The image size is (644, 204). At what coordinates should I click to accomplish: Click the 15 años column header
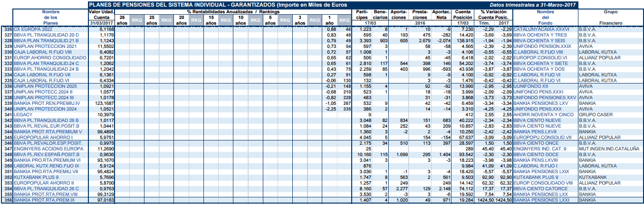point(211,20)
